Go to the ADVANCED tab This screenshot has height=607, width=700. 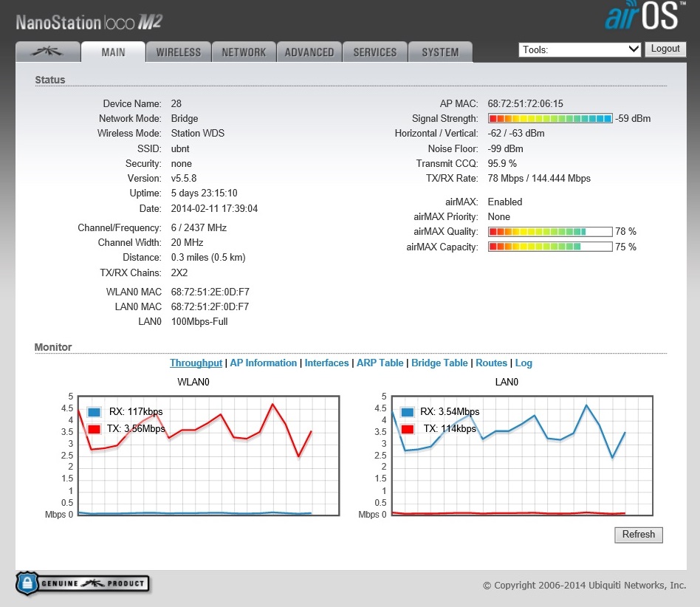(309, 52)
